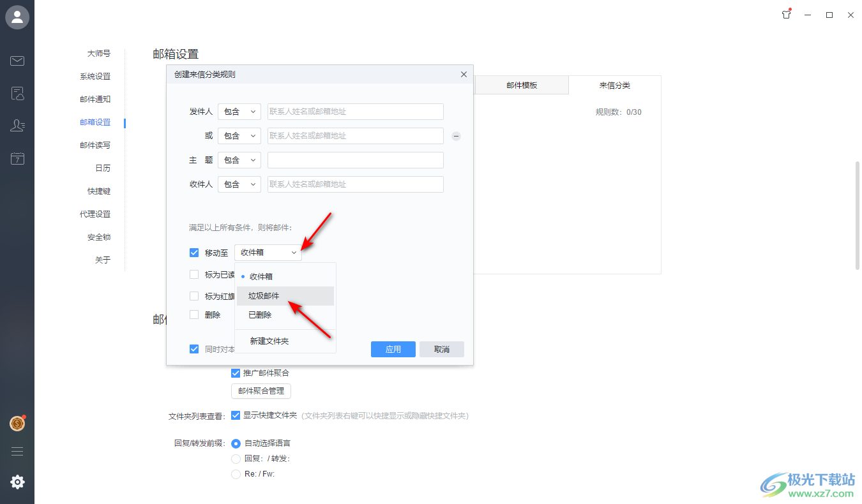Focus the 或 row contact input field
This screenshot has height=504, width=862.
(356, 136)
